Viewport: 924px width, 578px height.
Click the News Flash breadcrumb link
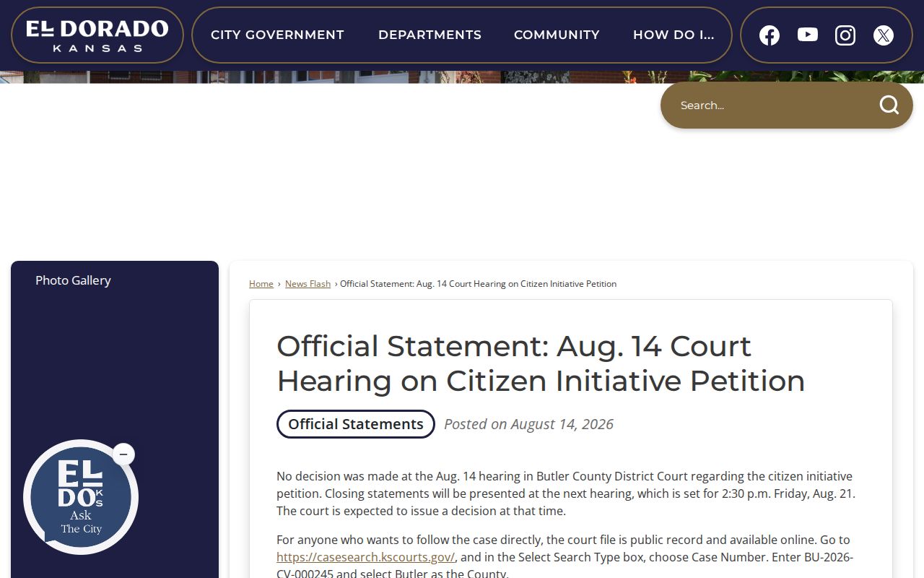pos(308,284)
